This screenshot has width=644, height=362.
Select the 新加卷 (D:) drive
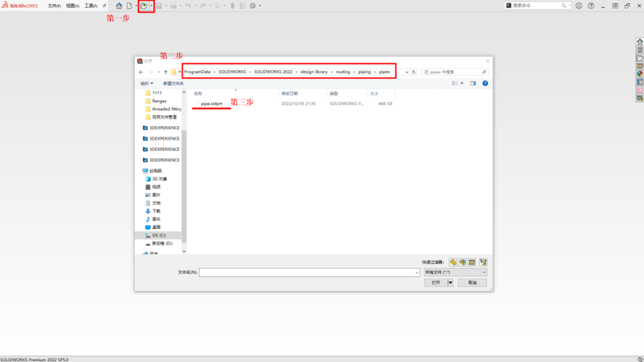click(x=159, y=243)
